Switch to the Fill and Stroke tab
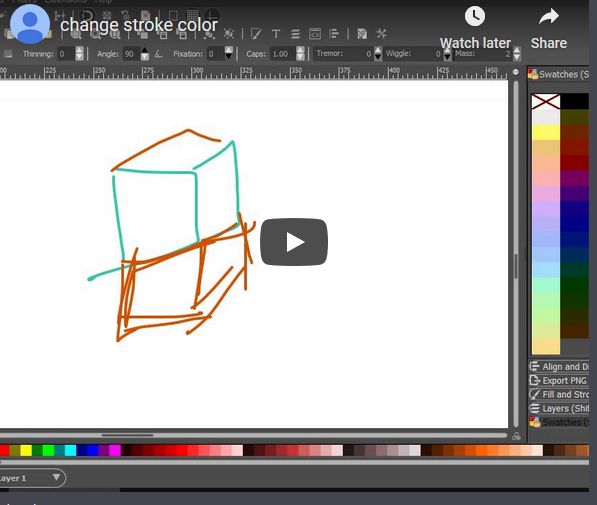597x505 pixels. click(x=559, y=394)
